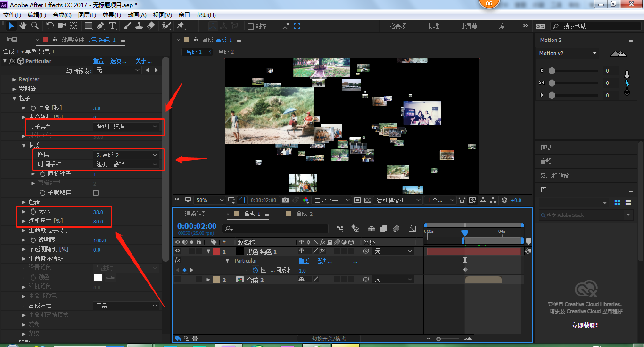Toggle stopwatch for 随机种子 property
The image size is (644, 347).
(x=42, y=174)
